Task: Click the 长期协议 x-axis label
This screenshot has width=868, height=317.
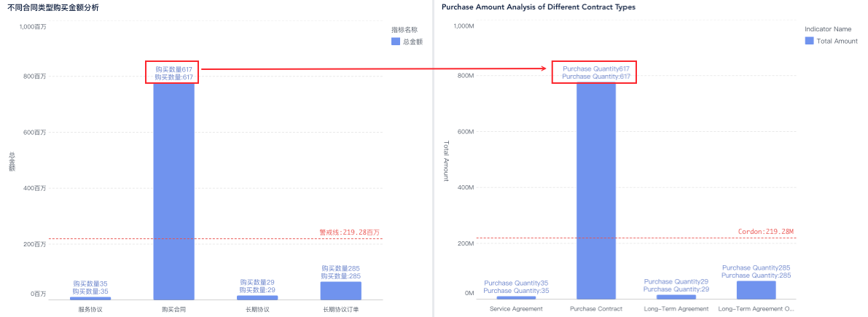Action: coord(257,309)
